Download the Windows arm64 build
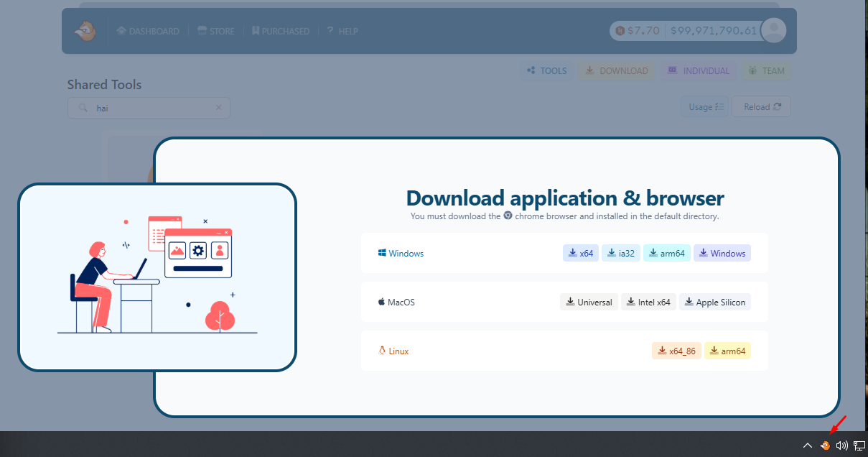Image resolution: width=868 pixels, height=457 pixels. [667, 253]
